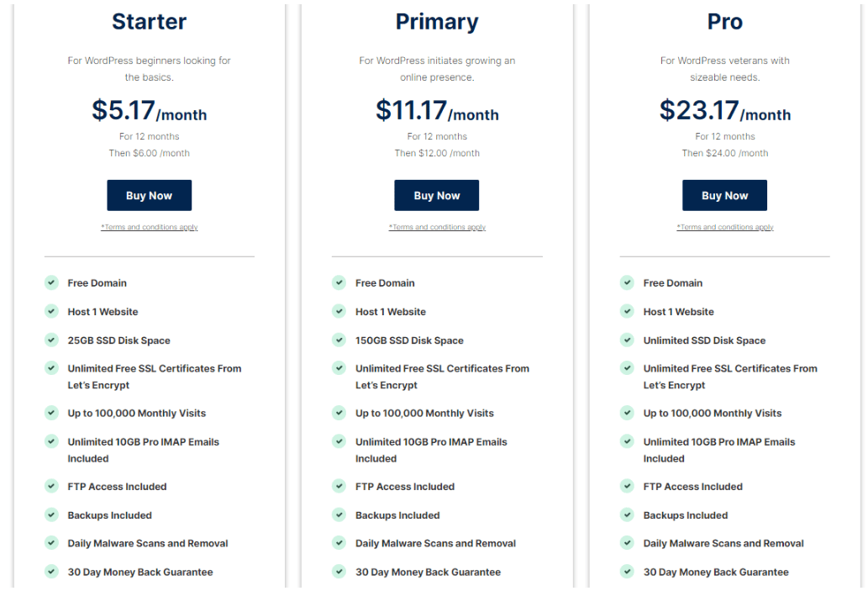The image size is (868, 591).
Task: Click checkmark beside Pro Backups Included
Action: coord(627,514)
